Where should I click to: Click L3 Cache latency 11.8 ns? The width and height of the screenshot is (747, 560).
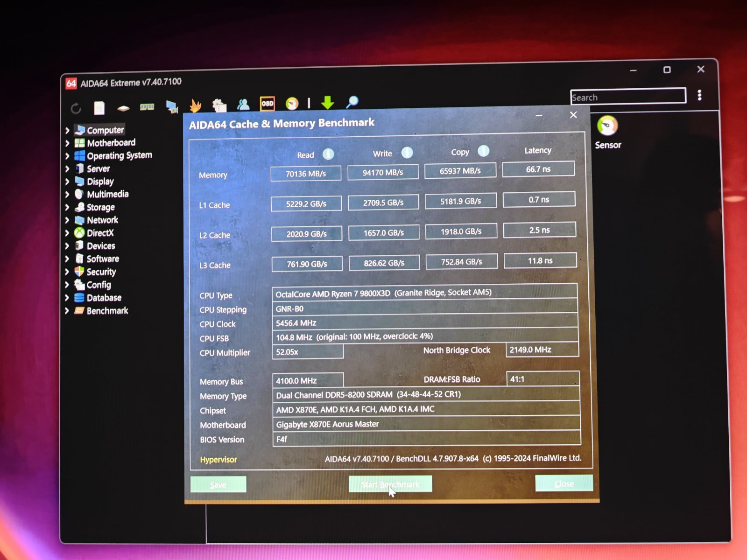pos(540,260)
